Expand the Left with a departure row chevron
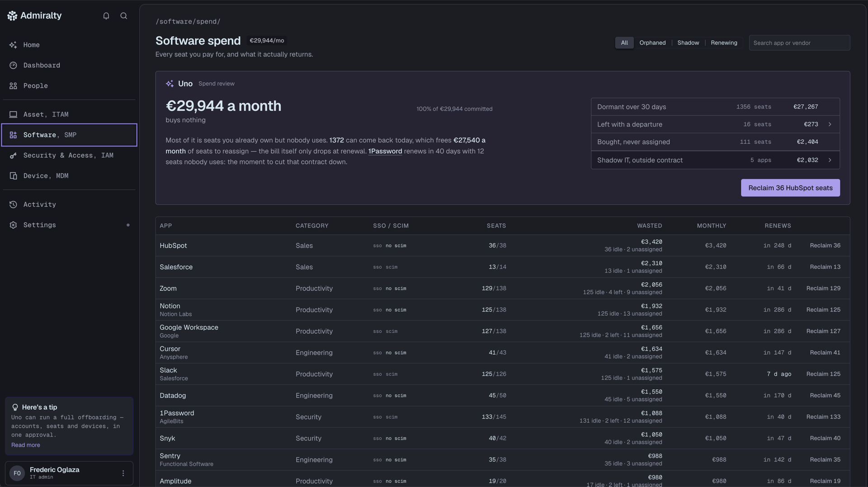This screenshot has height=487, width=868. click(x=830, y=124)
